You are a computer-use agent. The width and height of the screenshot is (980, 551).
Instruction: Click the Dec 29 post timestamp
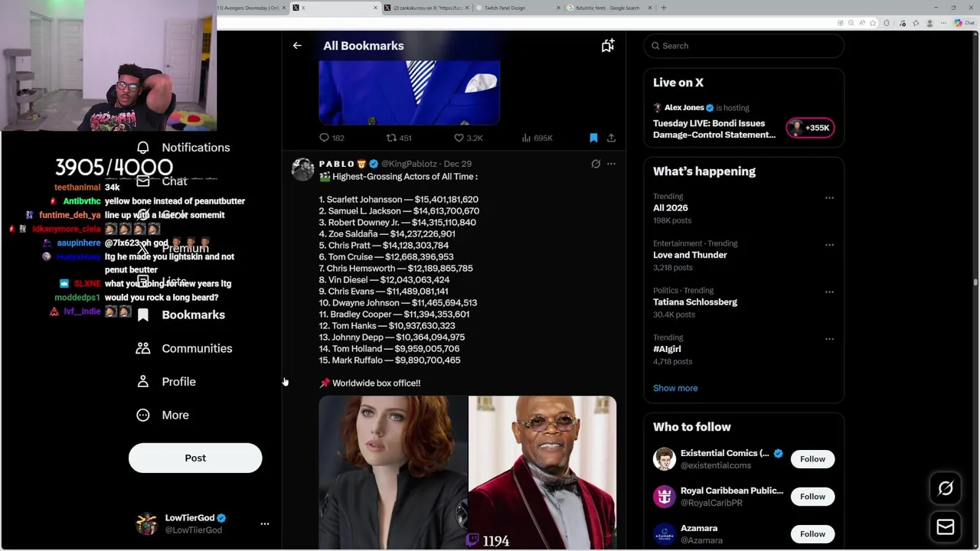pyautogui.click(x=458, y=164)
